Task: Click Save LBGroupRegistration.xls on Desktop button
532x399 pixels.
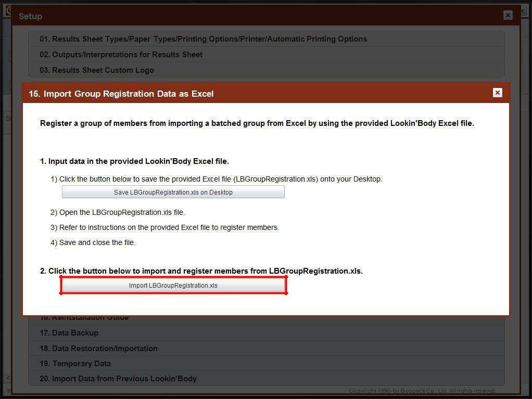Action: click(173, 192)
